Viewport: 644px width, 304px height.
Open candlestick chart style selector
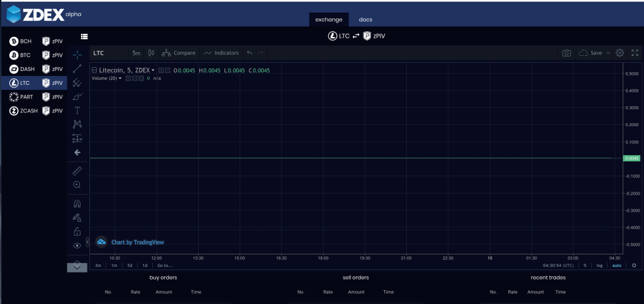(151, 53)
